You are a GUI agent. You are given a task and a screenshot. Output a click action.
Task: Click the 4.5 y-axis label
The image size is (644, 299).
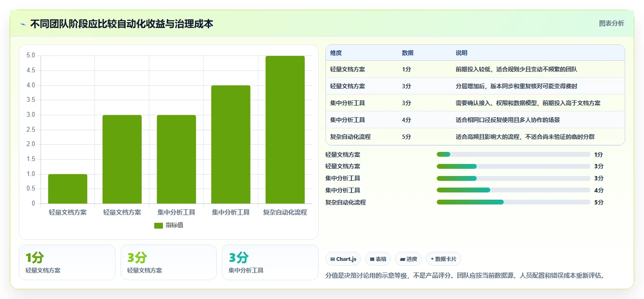click(31, 70)
